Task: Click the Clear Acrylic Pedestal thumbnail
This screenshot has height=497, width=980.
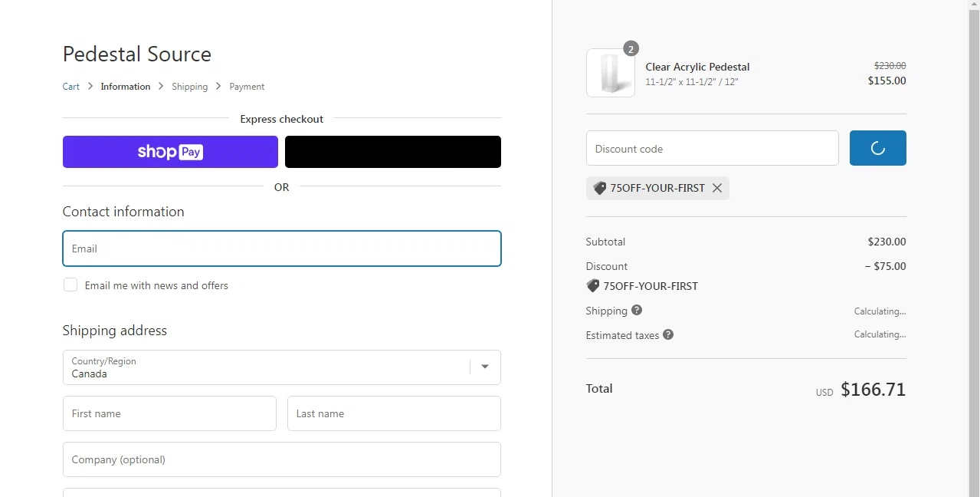Action: [x=611, y=73]
